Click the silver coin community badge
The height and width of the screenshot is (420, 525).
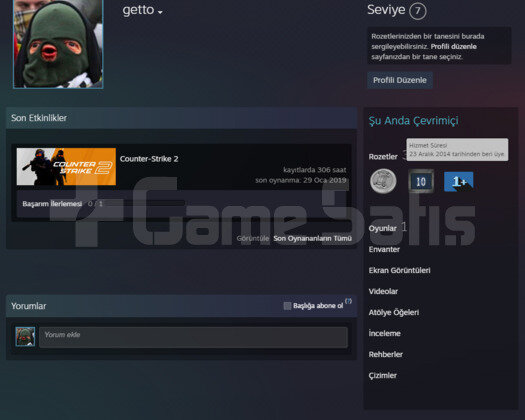click(383, 181)
